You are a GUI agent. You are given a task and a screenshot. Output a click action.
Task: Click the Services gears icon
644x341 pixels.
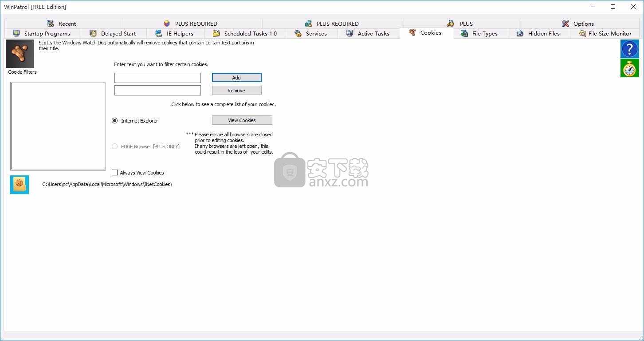click(298, 33)
